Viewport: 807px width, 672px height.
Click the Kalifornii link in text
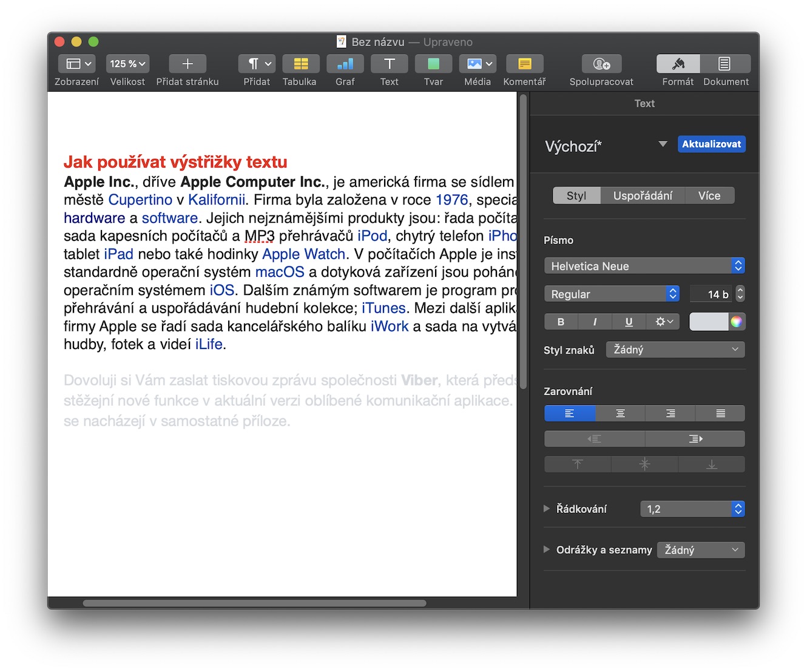217,200
